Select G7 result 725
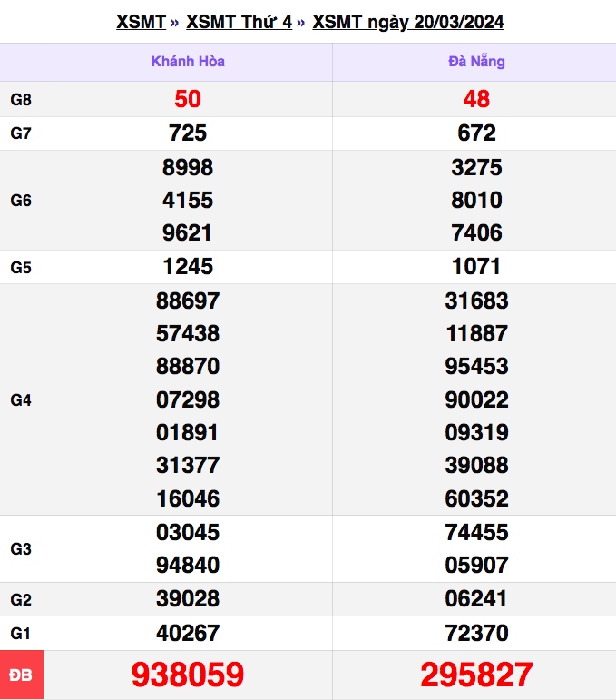The height and width of the screenshot is (700, 616). [188, 133]
